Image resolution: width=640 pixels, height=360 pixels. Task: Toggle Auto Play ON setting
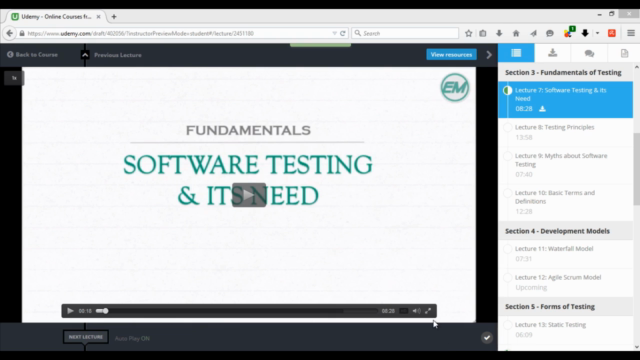click(132, 338)
